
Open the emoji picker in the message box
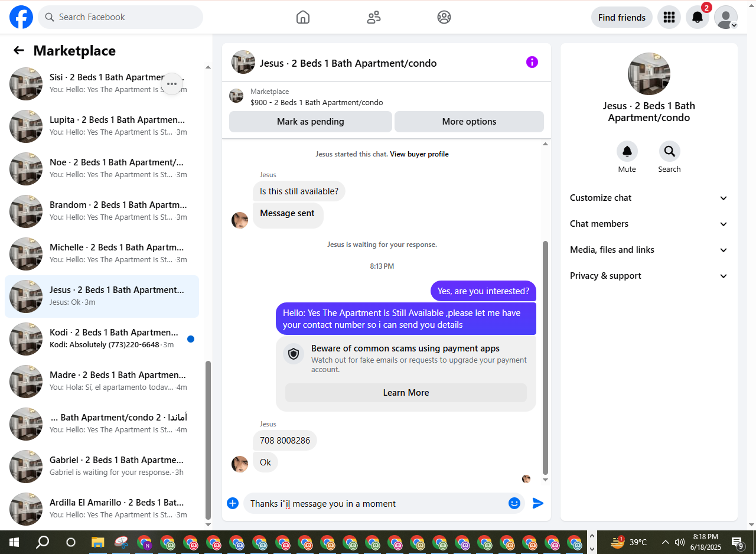514,503
